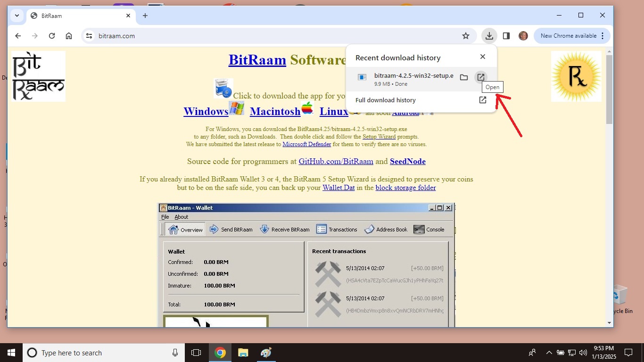Open the Chrome side panel
Image resolution: width=644 pixels, height=362 pixels.
506,36
